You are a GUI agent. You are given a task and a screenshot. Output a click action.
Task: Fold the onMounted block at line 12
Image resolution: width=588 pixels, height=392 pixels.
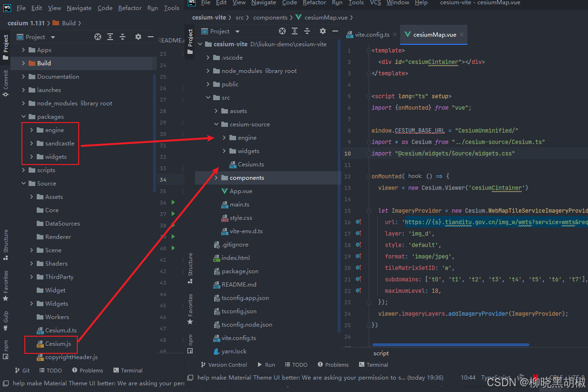click(x=369, y=176)
